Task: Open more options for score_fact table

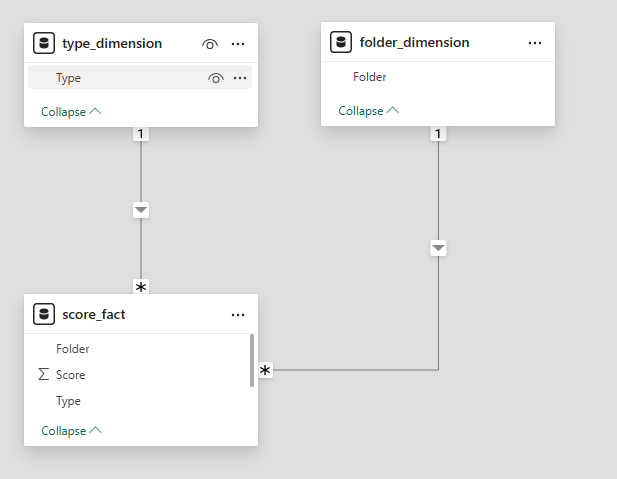Action: click(238, 315)
